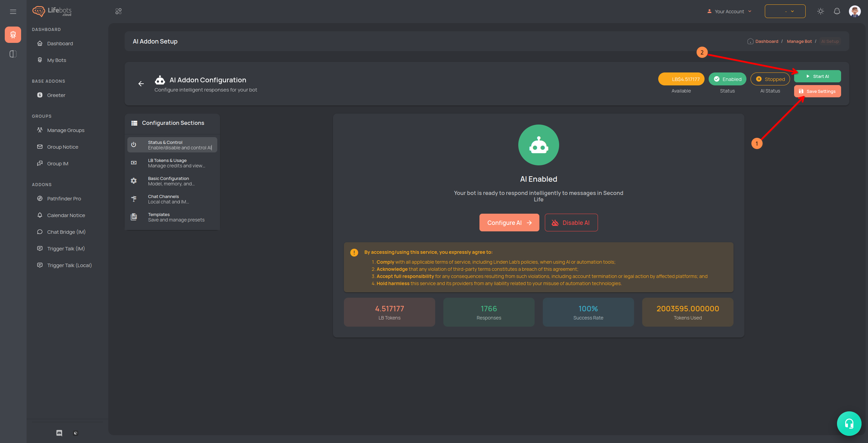Click Save Settings button
This screenshot has width=868, height=443.
(817, 91)
